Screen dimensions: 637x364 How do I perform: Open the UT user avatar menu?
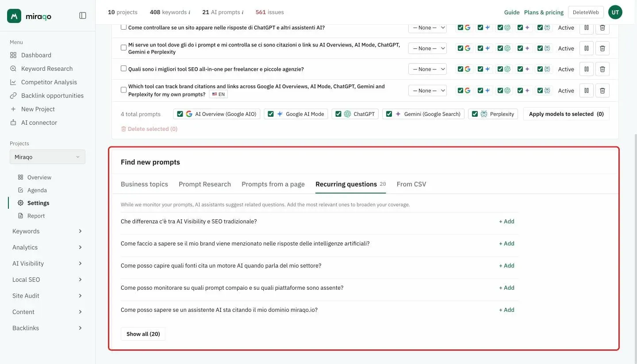pyautogui.click(x=615, y=12)
